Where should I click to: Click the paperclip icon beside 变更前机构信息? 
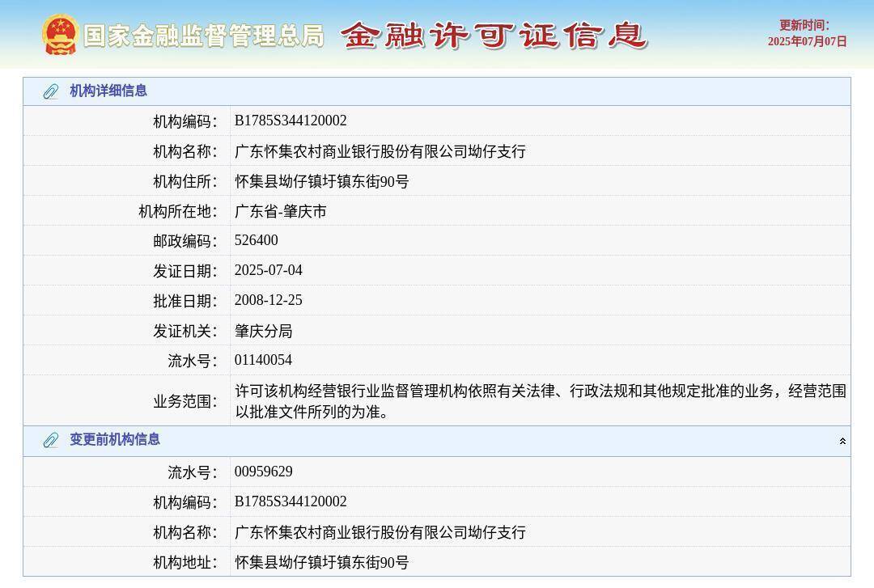pos(52,440)
